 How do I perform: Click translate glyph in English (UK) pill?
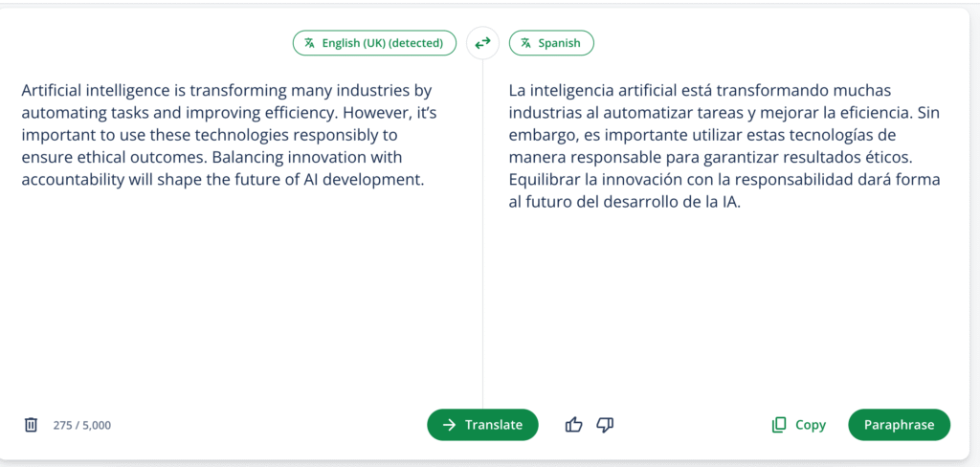[309, 43]
